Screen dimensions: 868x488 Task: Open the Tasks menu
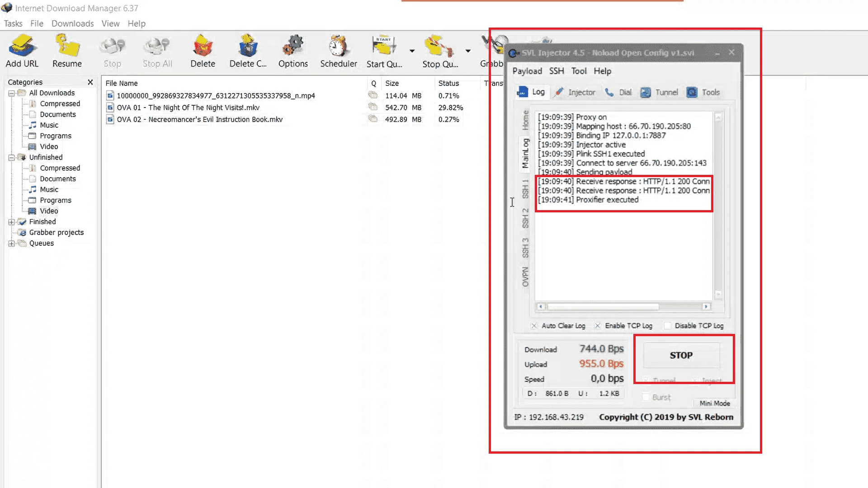[x=13, y=23]
